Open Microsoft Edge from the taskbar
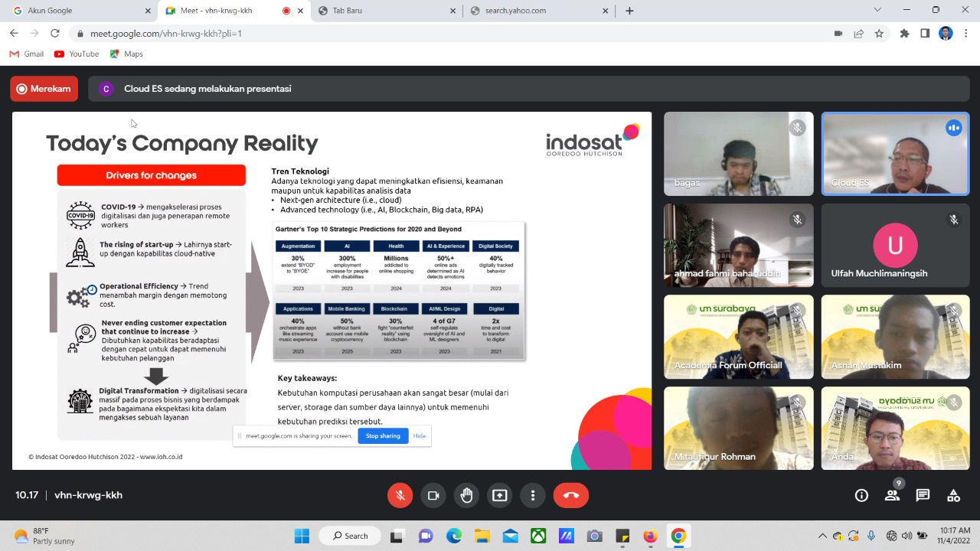Viewport: 980px width, 551px height. (x=454, y=536)
